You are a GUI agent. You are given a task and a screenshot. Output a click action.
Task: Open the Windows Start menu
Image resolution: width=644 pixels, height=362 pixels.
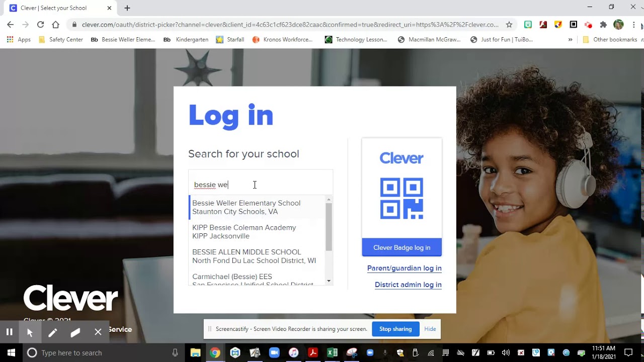[x=11, y=352]
